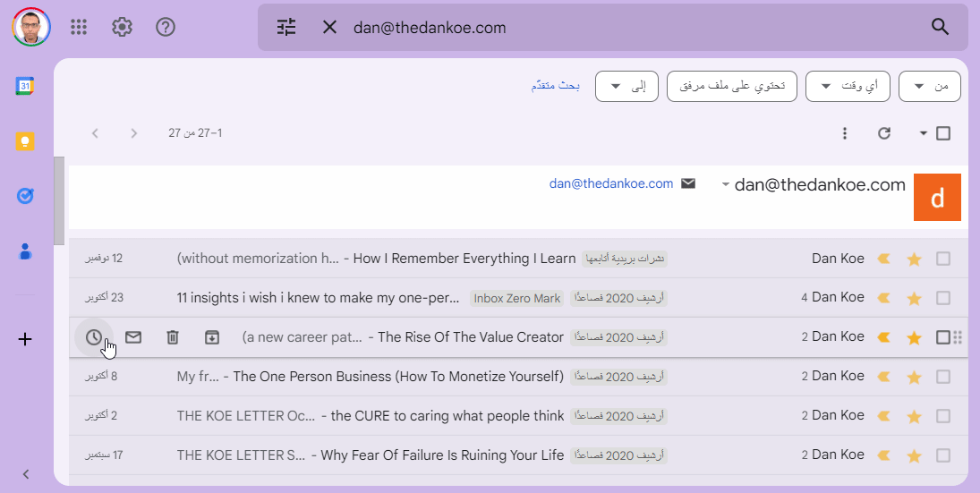Viewport: 980px width, 493px height.
Task: Tick the checkbox for Why Fear Of Failure email
Action: coord(942,455)
